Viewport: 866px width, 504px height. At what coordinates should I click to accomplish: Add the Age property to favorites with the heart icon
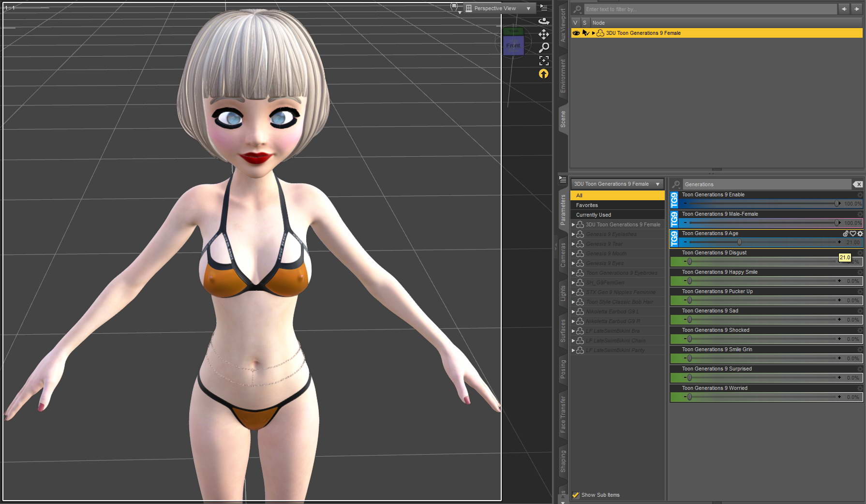point(852,234)
